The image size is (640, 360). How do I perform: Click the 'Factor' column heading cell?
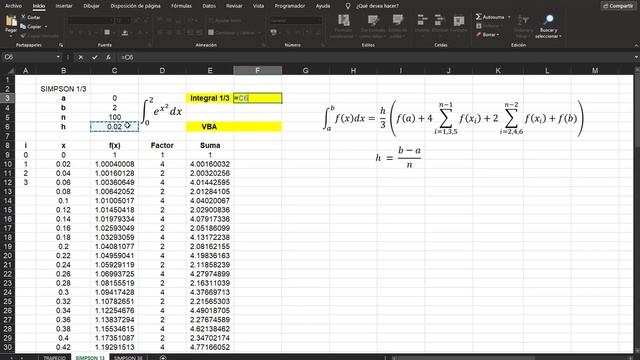[x=162, y=145]
